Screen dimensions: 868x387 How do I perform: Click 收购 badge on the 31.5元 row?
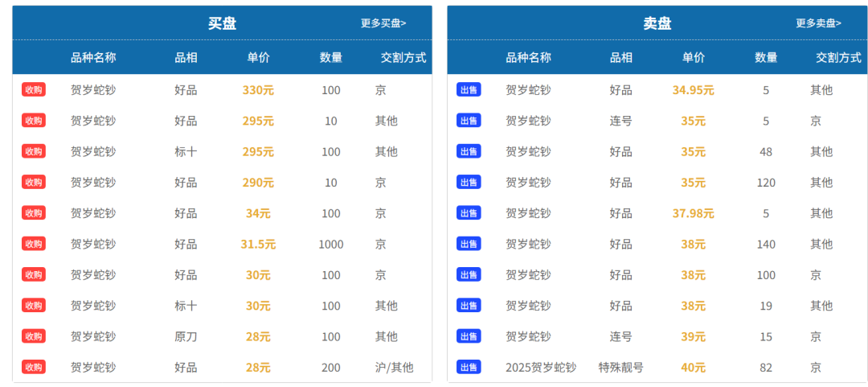[34, 244]
